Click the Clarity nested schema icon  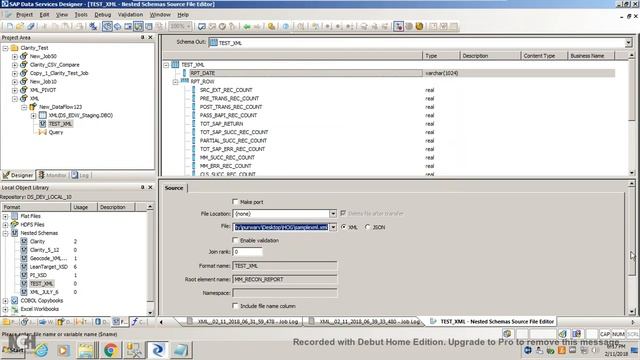(24, 241)
